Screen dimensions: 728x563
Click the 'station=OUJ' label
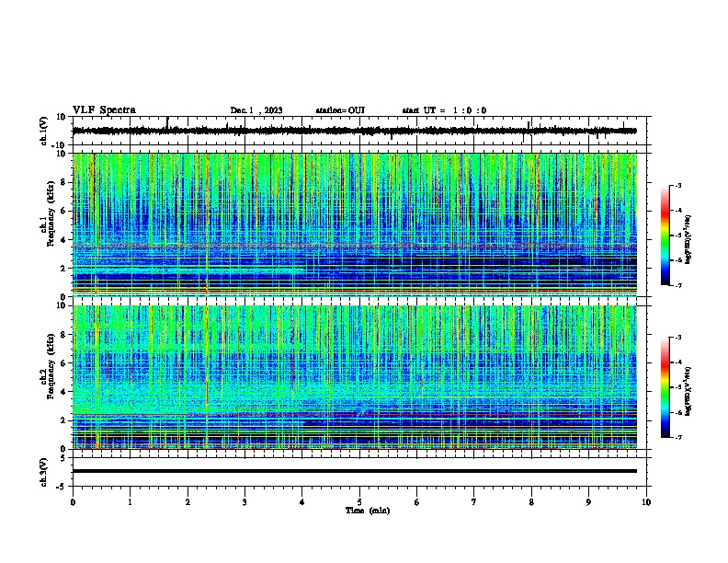tap(340, 110)
